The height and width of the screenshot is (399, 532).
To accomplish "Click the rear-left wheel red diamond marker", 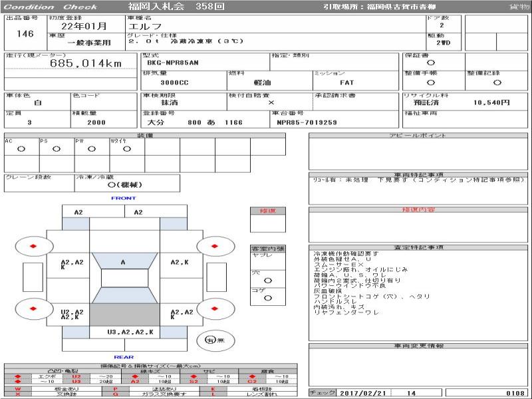I will point(34,308).
